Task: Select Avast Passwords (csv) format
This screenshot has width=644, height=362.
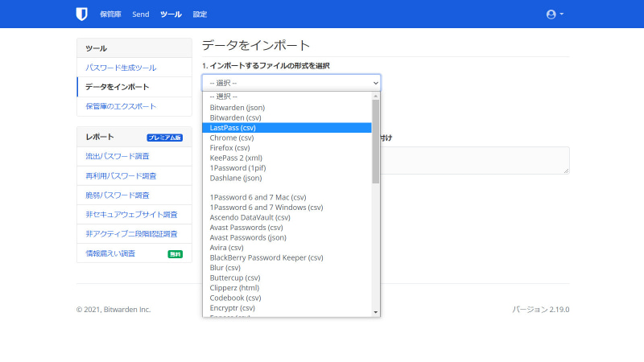Action: pyautogui.click(x=287, y=228)
